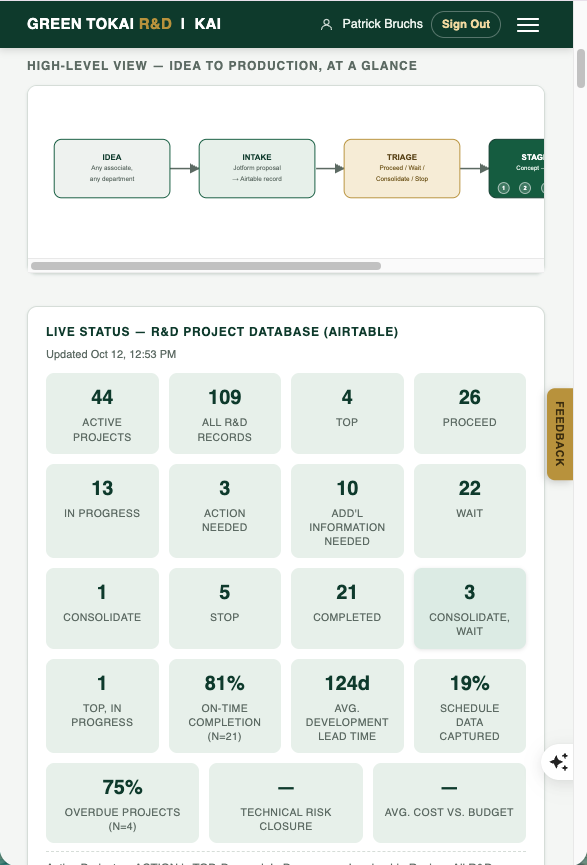Open the 81% On-Time Completion card
587x865 pixels.
click(x=225, y=706)
